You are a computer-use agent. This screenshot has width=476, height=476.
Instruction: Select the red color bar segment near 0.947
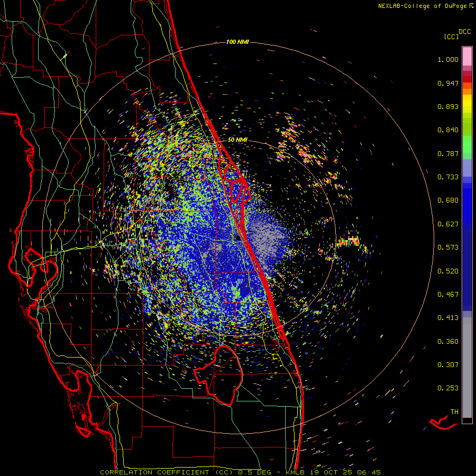click(467, 79)
